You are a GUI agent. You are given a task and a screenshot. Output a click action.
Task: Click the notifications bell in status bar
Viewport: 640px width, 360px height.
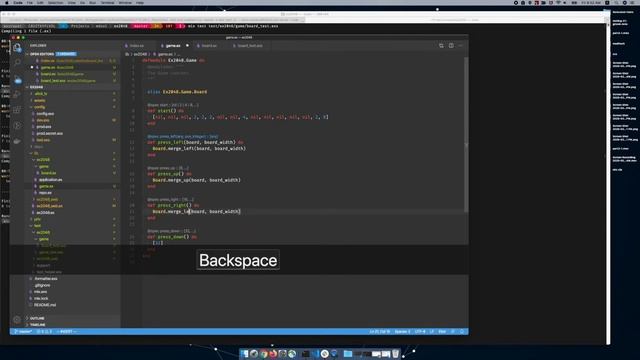click(x=462, y=331)
